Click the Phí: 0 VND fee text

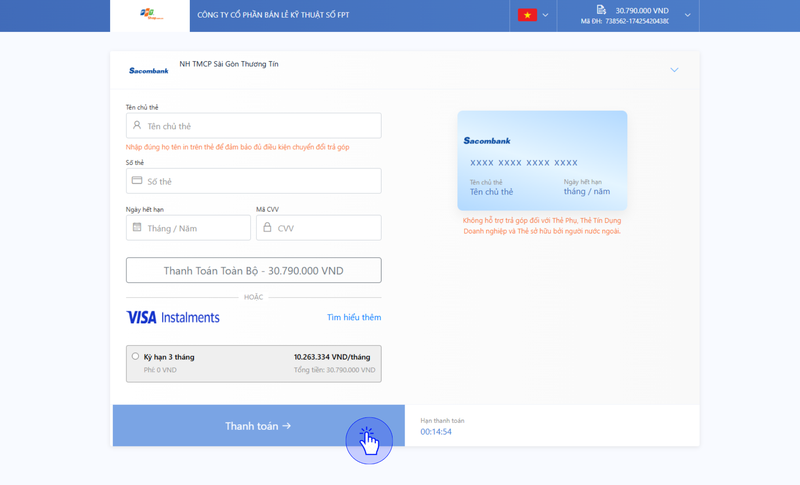coord(160,370)
